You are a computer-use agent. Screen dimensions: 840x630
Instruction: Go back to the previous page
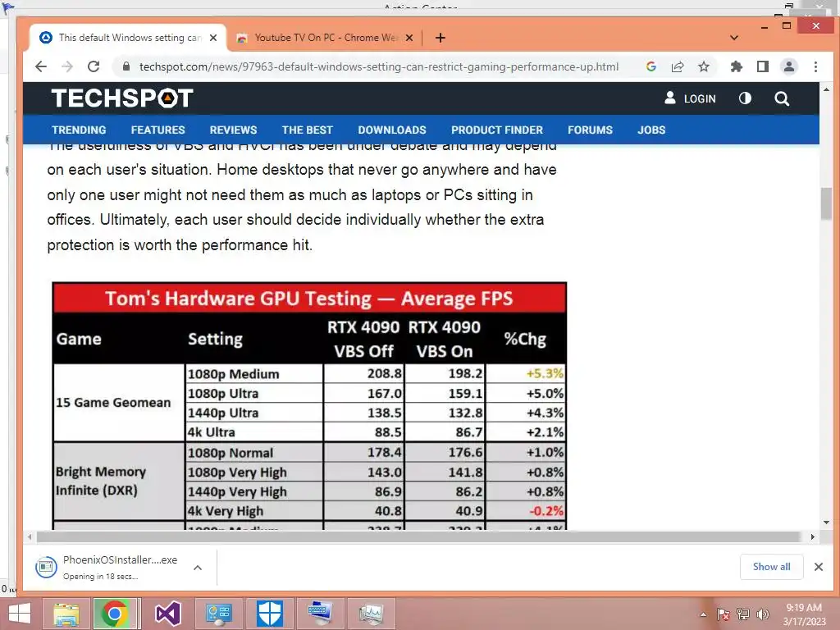point(41,66)
